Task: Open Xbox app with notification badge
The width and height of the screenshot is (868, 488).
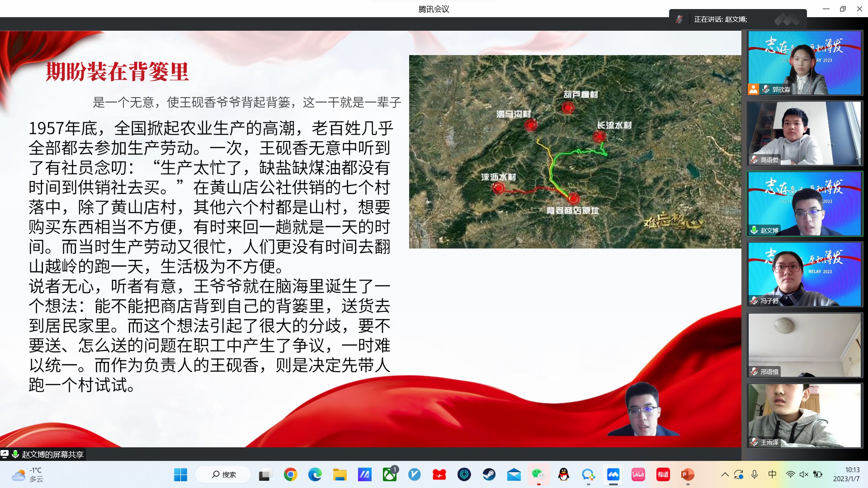Action: pyautogui.click(x=389, y=474)
